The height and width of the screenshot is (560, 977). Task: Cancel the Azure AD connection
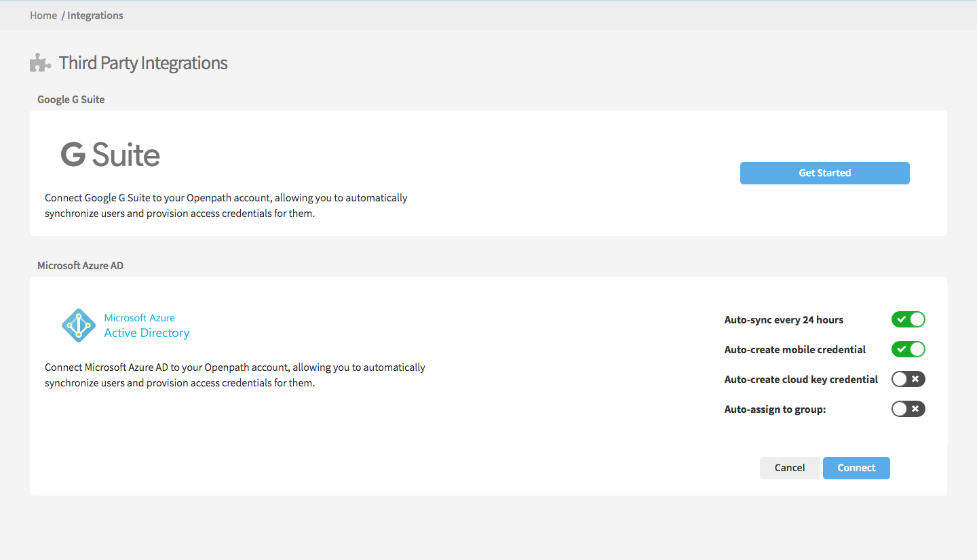[x=790, y=468]
